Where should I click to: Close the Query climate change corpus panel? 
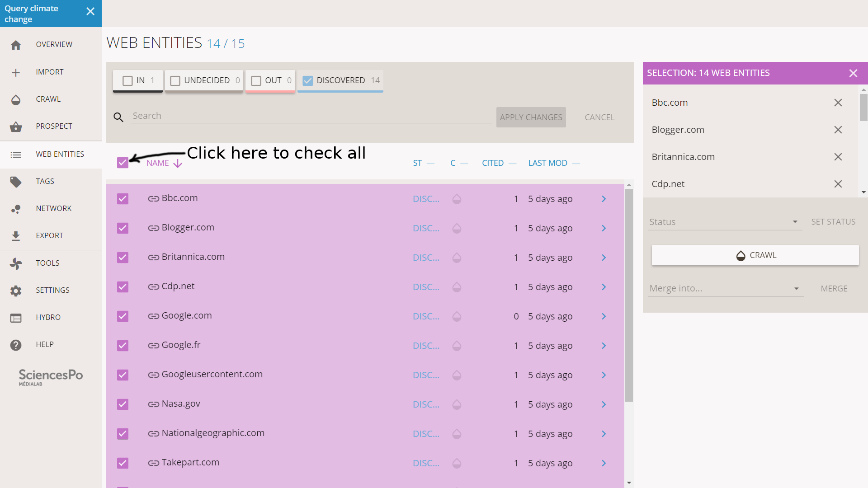click(x=90, y=11)
